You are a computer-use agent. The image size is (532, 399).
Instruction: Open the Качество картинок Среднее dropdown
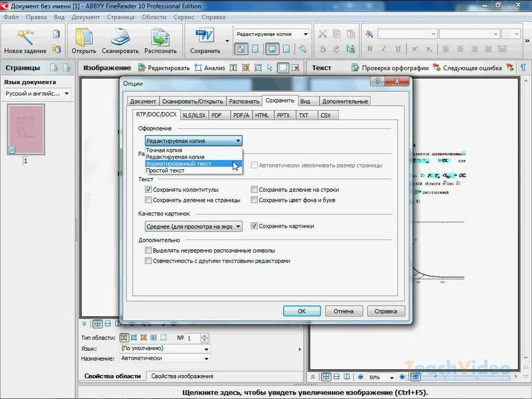click(193, 226)
